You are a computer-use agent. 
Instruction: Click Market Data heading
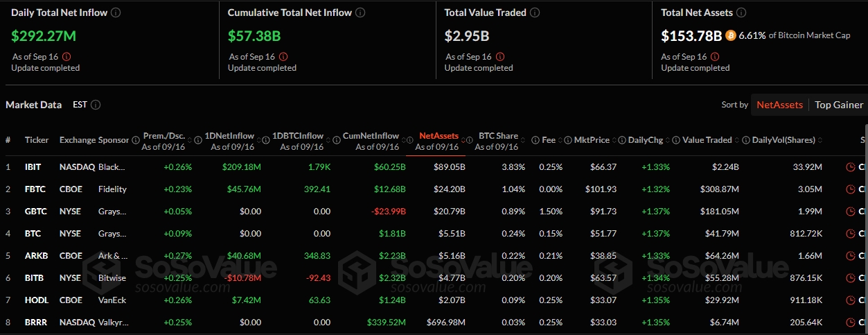[34, 105]
